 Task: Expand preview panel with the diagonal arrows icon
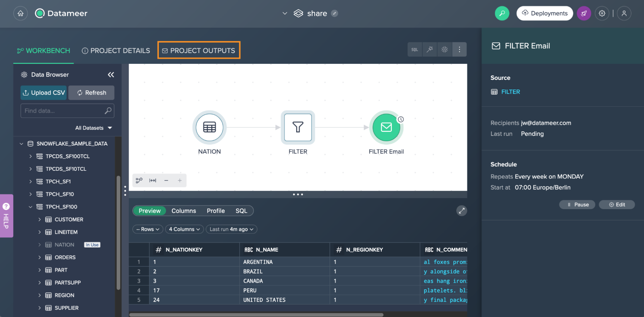[x=462, y=210]
